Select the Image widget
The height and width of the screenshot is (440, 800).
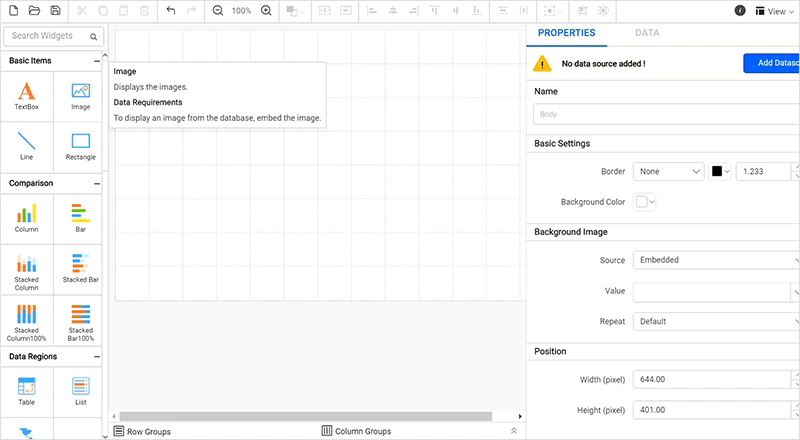point(80,96)
